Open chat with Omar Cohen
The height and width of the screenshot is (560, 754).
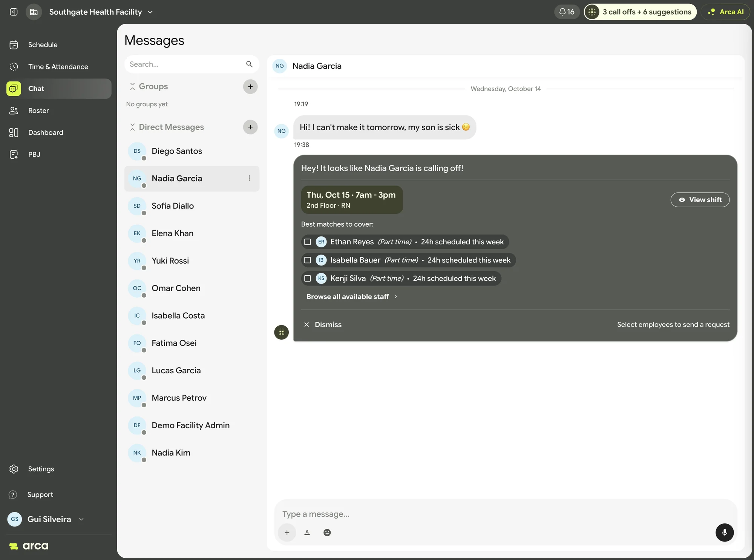(192, 288)
